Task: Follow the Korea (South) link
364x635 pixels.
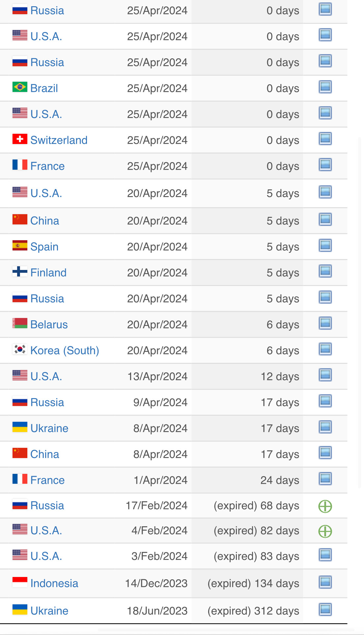Action: [x=65, y=350]
